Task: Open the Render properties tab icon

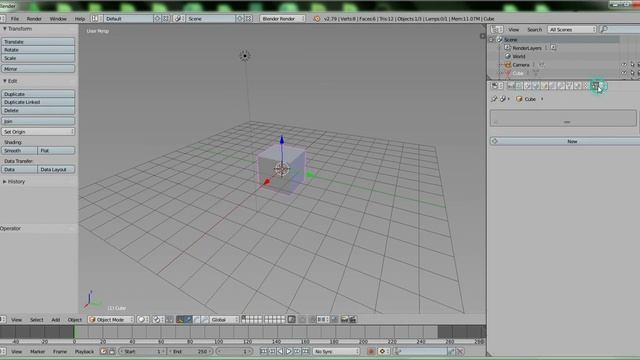Action: pos(511,86)
